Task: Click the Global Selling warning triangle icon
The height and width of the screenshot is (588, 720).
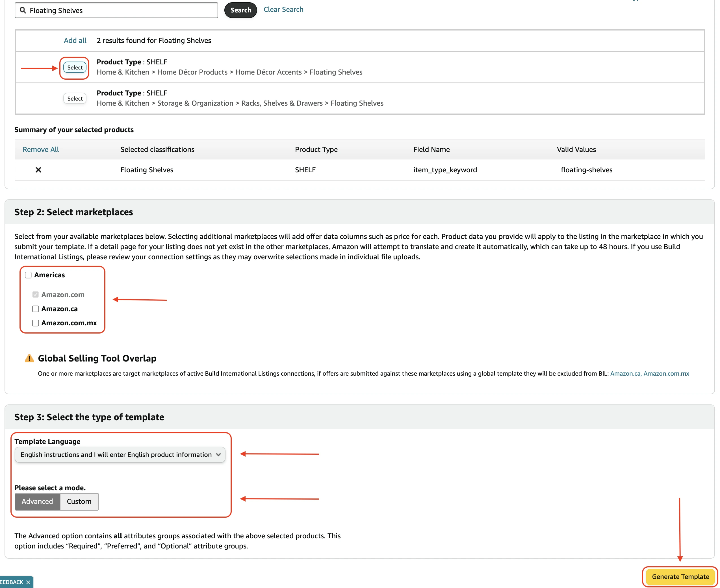Action: [29, 358]
